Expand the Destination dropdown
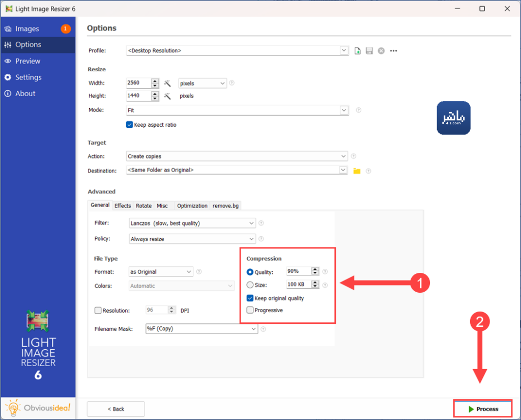The image size is (521, 420). coord(343,170)
